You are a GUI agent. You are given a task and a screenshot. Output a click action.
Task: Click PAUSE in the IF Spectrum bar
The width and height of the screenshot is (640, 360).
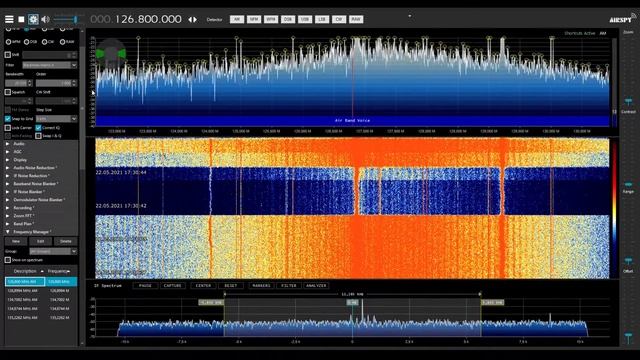coord(145,285)
